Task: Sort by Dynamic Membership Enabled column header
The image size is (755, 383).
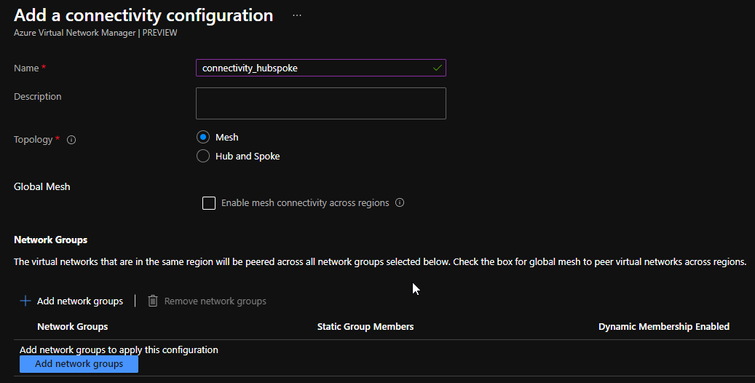Action: click(x=664, y=327)
